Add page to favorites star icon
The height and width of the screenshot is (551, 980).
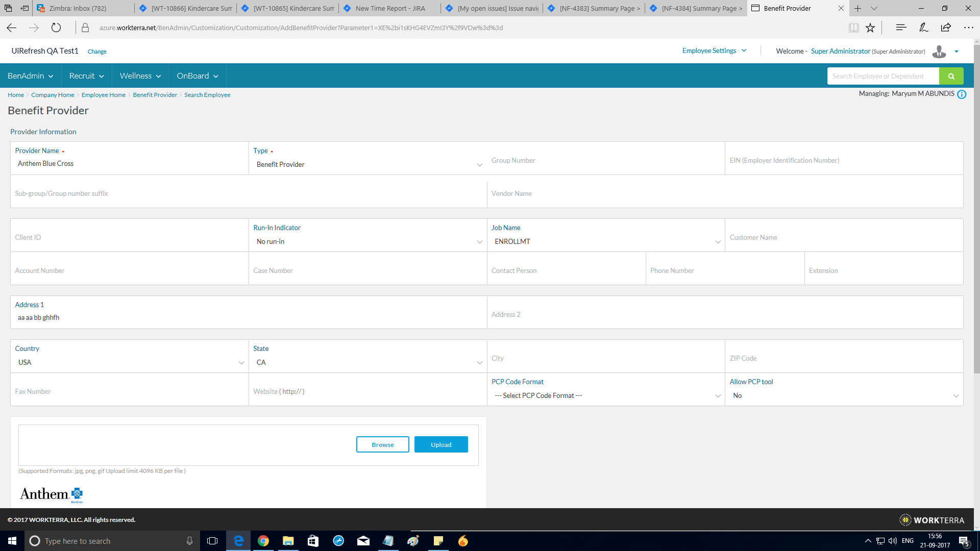(x=870, y=28)
